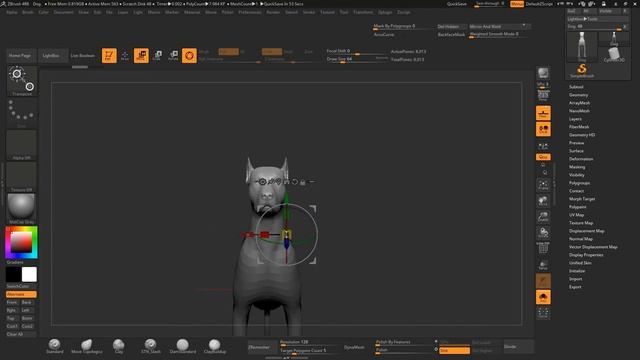Expand the Geometry subpalette
Viewport: 640px width, 360px height.
[x=578, y=95]
